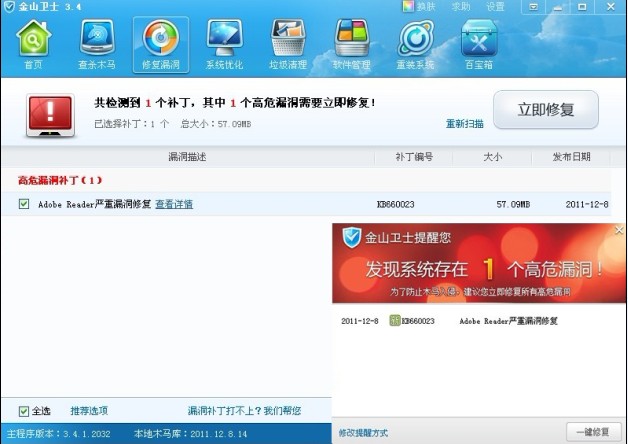Open the 系统优化 system optimization icon
The image size is (628, 444).
tap(223, 42)
